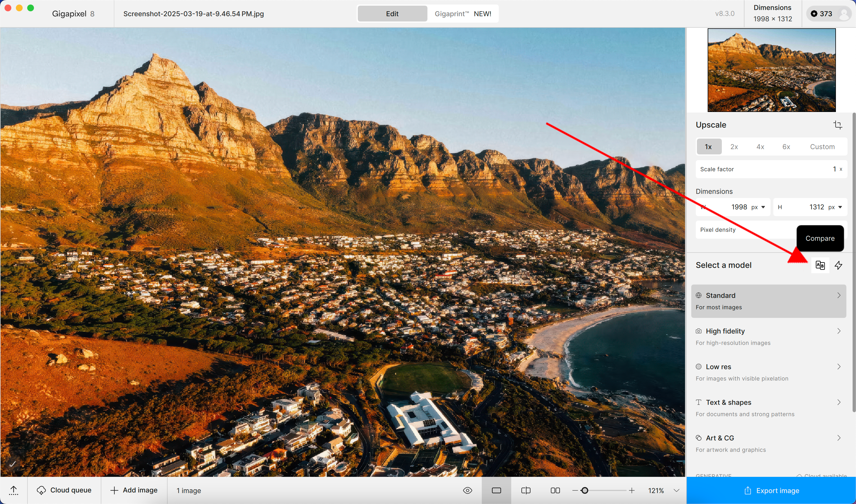Click the crop icon beside Upscale
This screenshot has width=856, height=504.
click(x=837, y=125)
